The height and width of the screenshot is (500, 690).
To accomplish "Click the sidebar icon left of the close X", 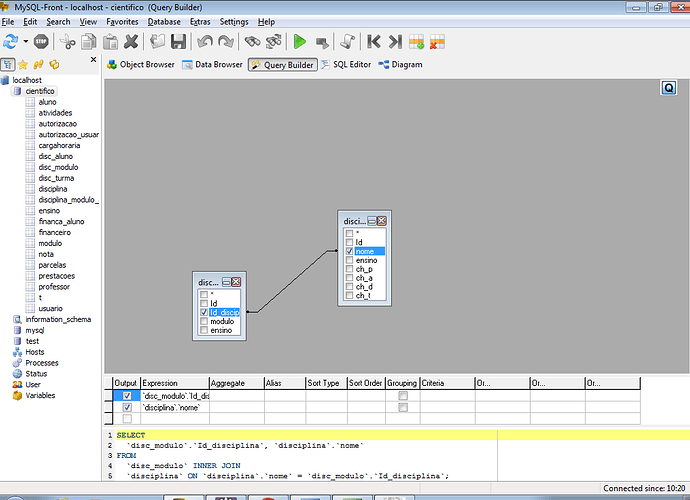I will point(54,65).
